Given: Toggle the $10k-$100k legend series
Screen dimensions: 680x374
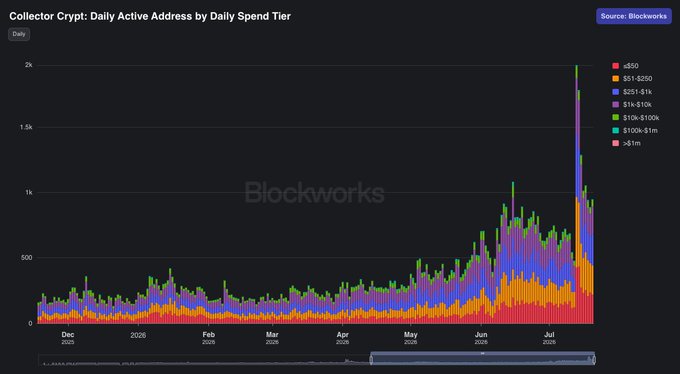Looking at the screenshot, I should (636, 118).
